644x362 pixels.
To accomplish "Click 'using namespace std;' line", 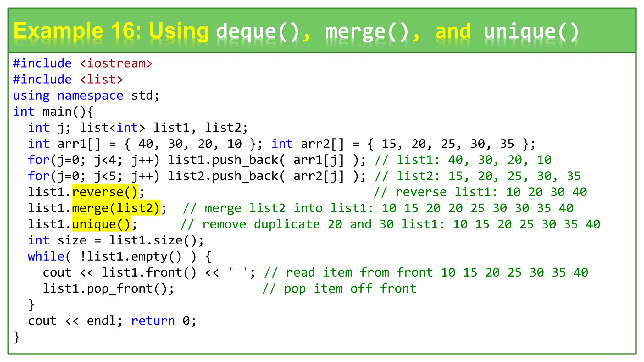I will 86,96.
